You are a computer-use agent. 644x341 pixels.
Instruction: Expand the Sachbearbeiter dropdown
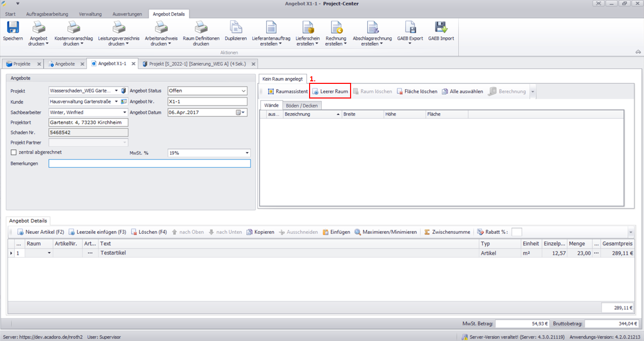[x=124, y=112]
